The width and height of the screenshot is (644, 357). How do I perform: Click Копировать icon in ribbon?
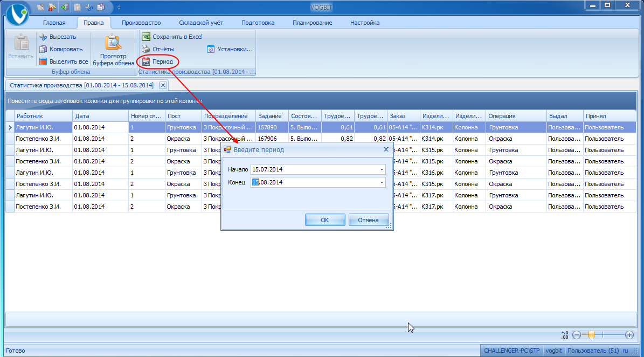click(x=43, y=49)
